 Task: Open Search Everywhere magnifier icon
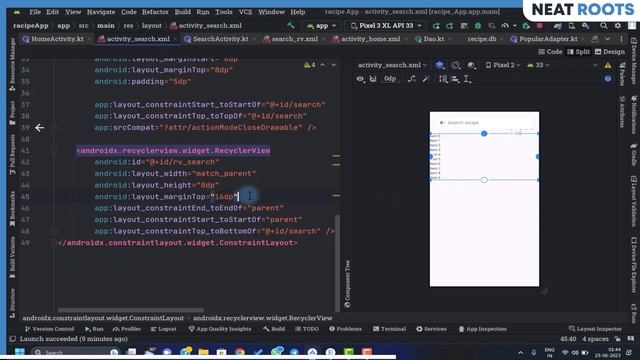point(603,26)
